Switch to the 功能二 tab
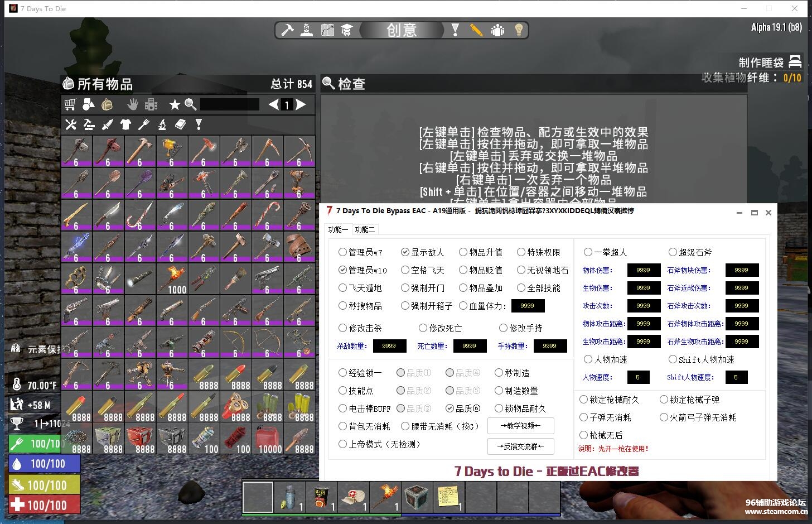Screen dimensions: 812x524 [x=365, y=229]
